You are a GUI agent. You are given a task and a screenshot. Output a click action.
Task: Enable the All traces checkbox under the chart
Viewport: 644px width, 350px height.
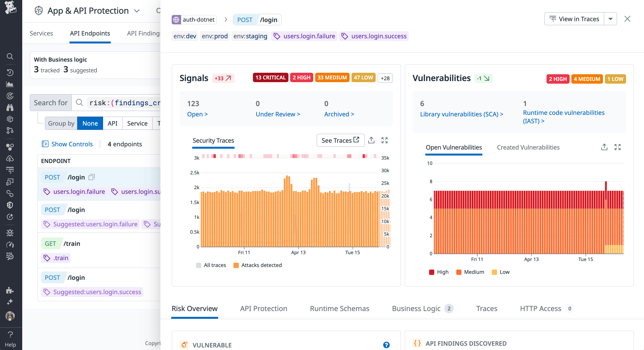click(x=199, y=265)
